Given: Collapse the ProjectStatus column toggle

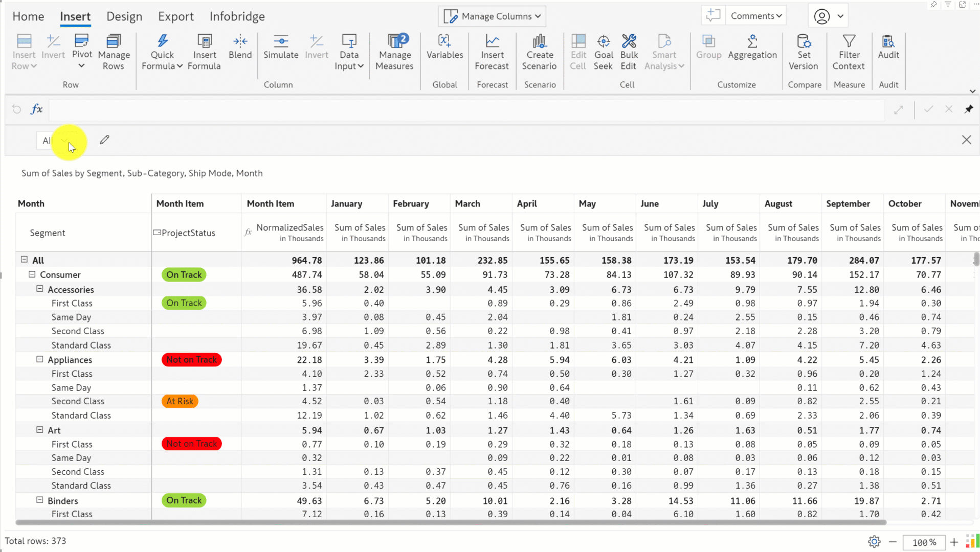Looking at the screenshot, I should [x=157, y=233].
